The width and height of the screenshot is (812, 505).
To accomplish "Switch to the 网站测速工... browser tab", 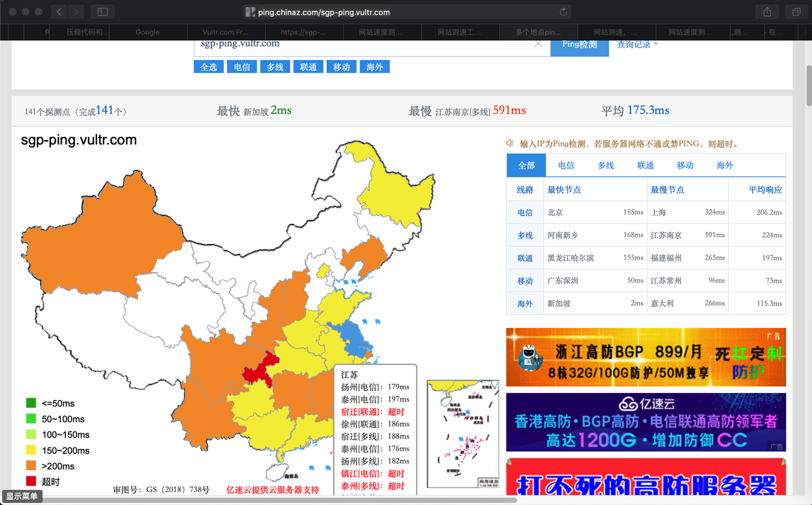I will (x=460, y=32).
